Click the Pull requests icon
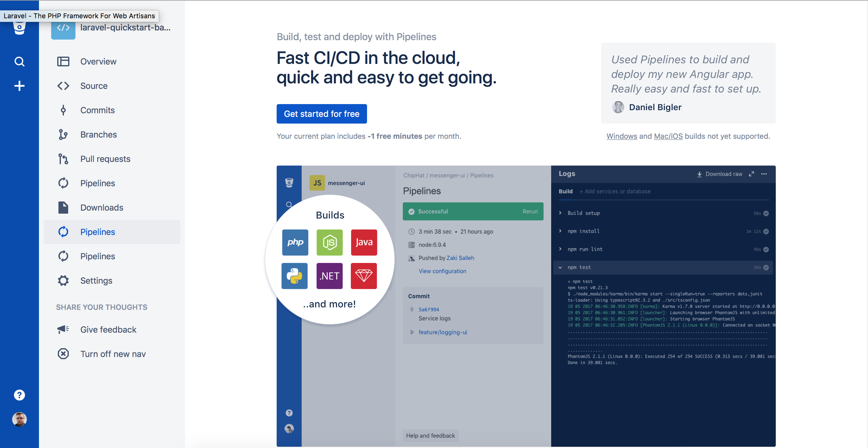The height and width of the screenshot is (448, 868). (x=63, y=159)
